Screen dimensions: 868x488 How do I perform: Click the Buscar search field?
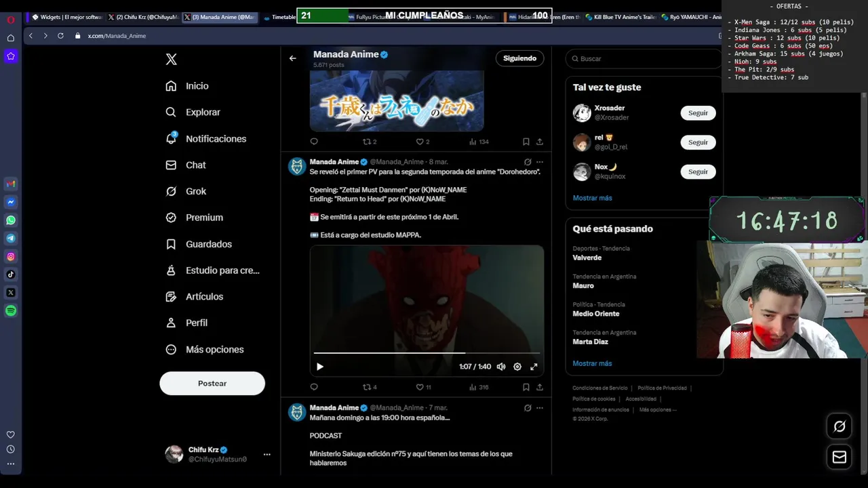pyautogui.click(x=643, y=59)
